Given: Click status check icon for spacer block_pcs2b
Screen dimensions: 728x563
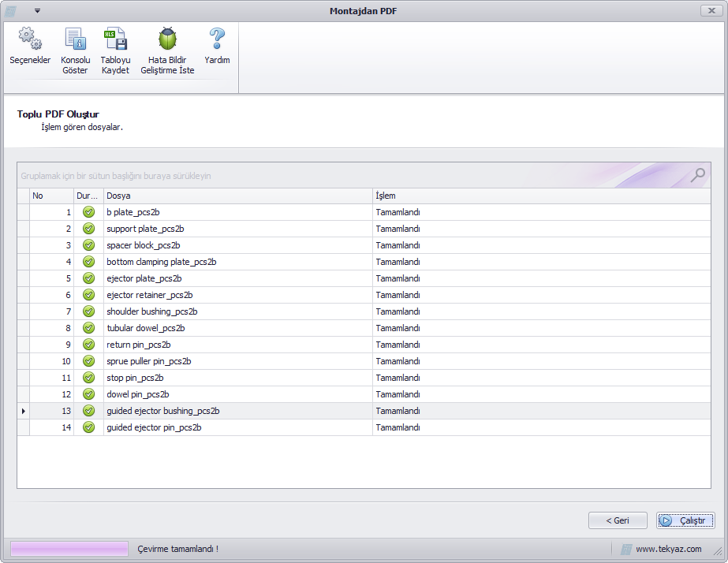Looking at the screenshot, I should pyautogui.click(x=88, y=245).
